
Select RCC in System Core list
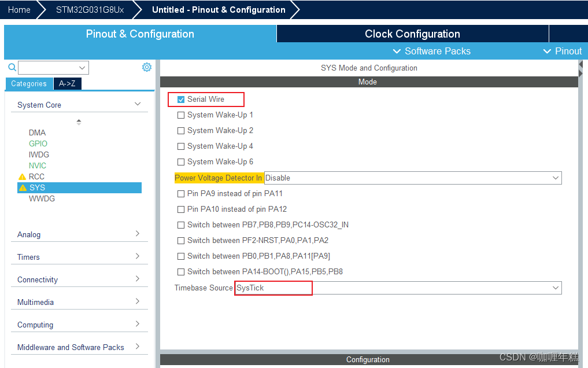pos(36,176)
